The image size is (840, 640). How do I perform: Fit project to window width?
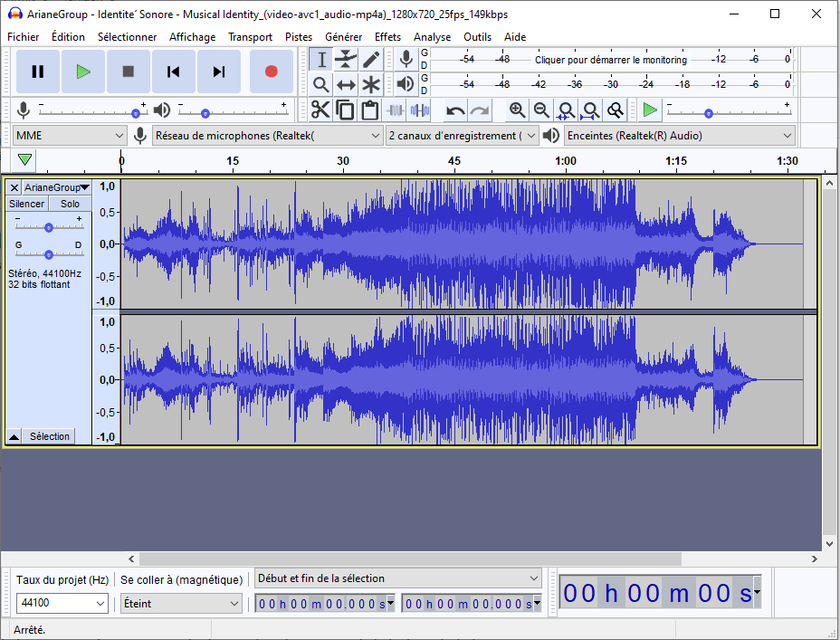tap(591, 110)
